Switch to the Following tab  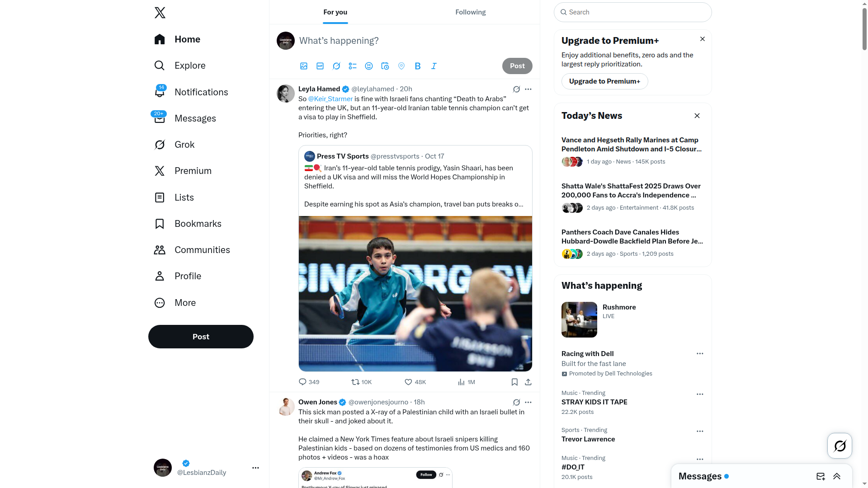[470, 12]
